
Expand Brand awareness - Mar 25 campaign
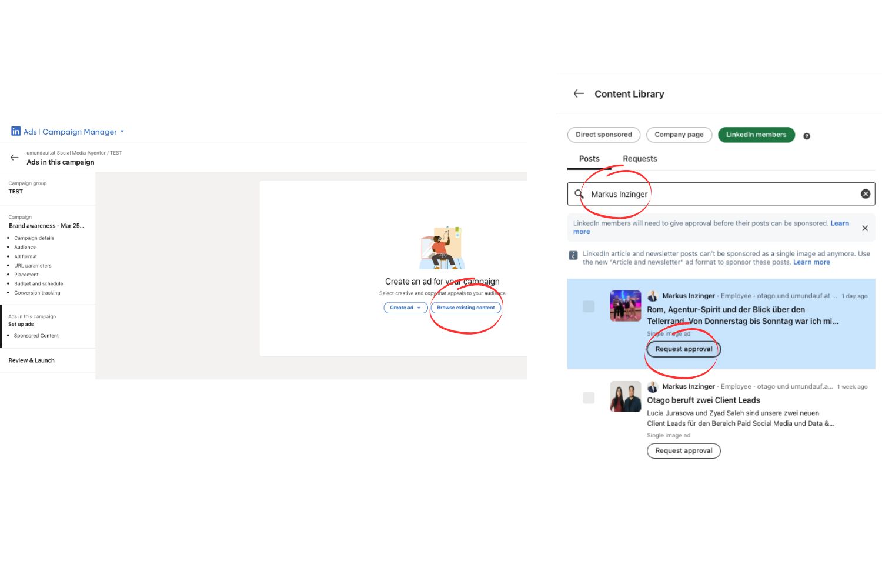(46, 226)
